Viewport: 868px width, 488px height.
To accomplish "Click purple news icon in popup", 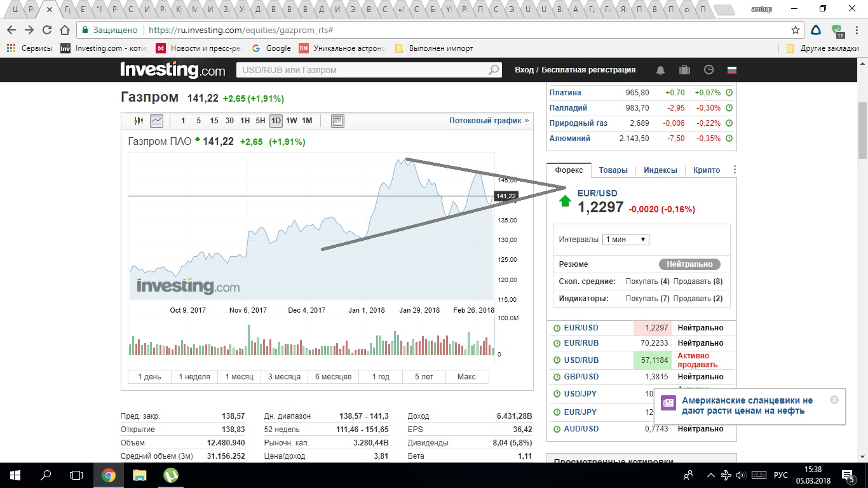I will (668, 403).
